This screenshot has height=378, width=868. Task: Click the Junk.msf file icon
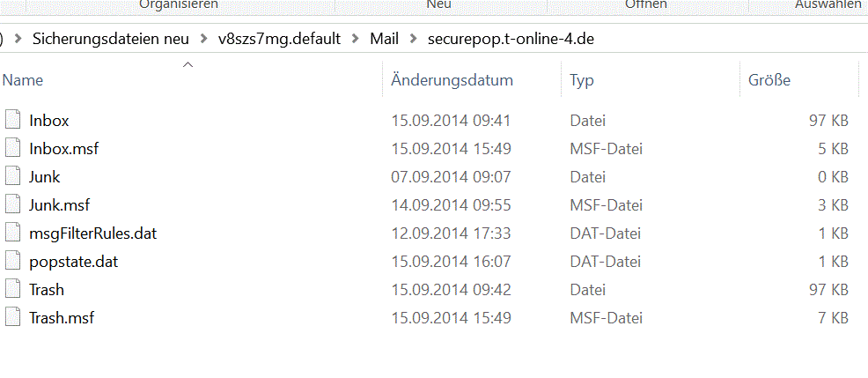click(12, 205)
